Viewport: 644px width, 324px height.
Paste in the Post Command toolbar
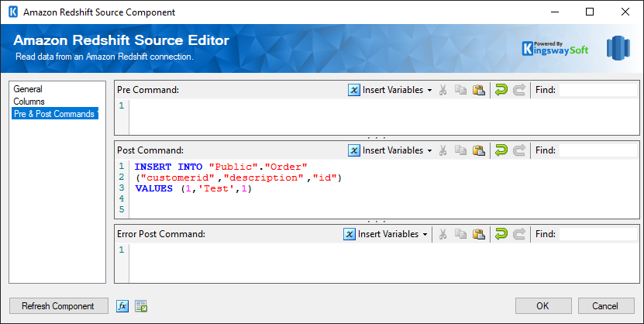pos(478,150)
